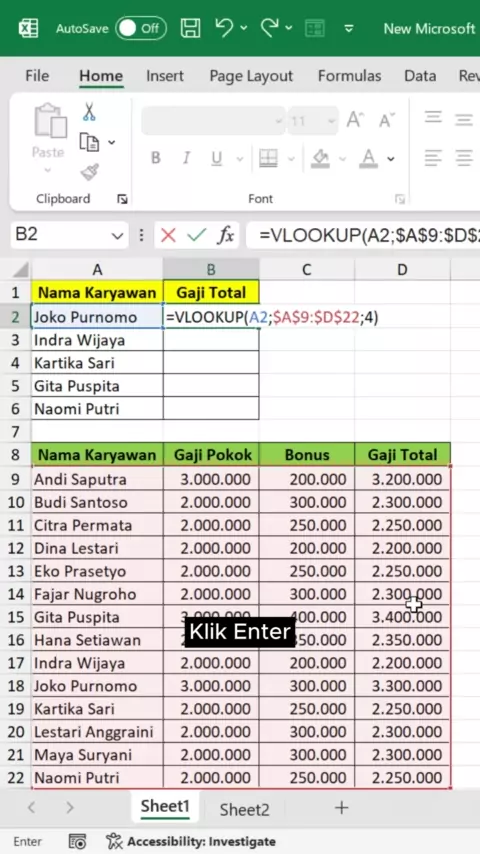
Task: Click the Accessibility Investigate status icon
Action: click(114, 841)
